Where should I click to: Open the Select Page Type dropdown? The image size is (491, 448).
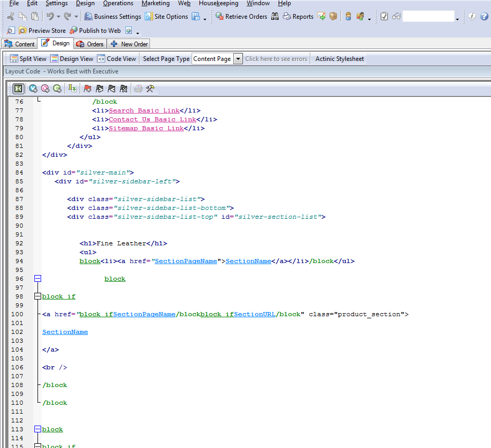click(x=238, y=59)
